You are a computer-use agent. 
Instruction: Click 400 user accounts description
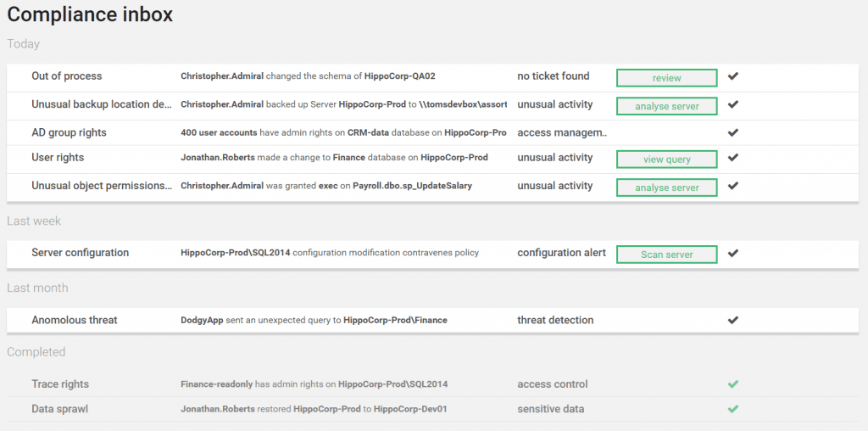pos(344,132)
